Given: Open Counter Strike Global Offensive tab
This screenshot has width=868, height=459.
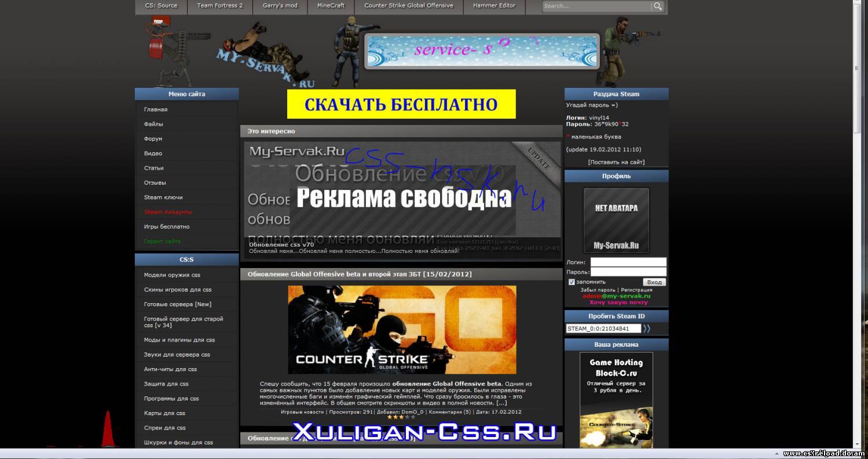Looking at the screenshot, I should [409, 6].
